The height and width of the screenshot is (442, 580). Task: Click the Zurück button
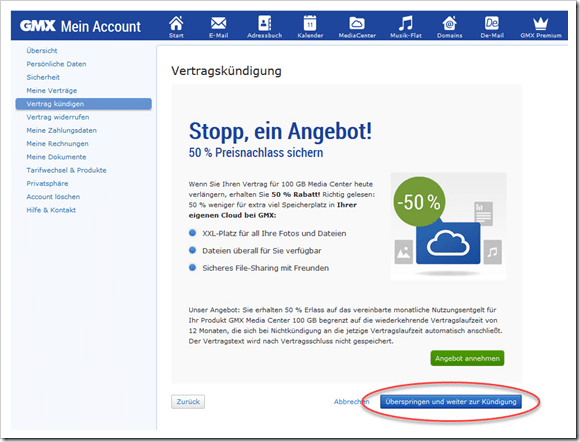coord(188,402)
